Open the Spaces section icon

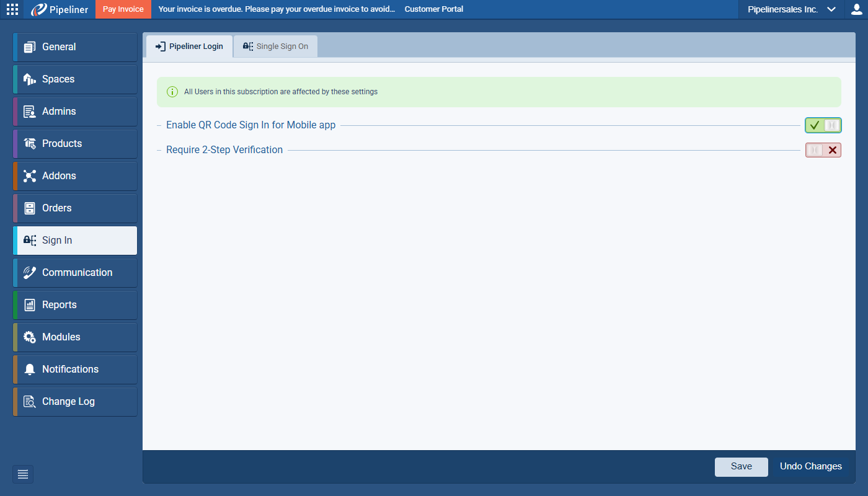29,79
